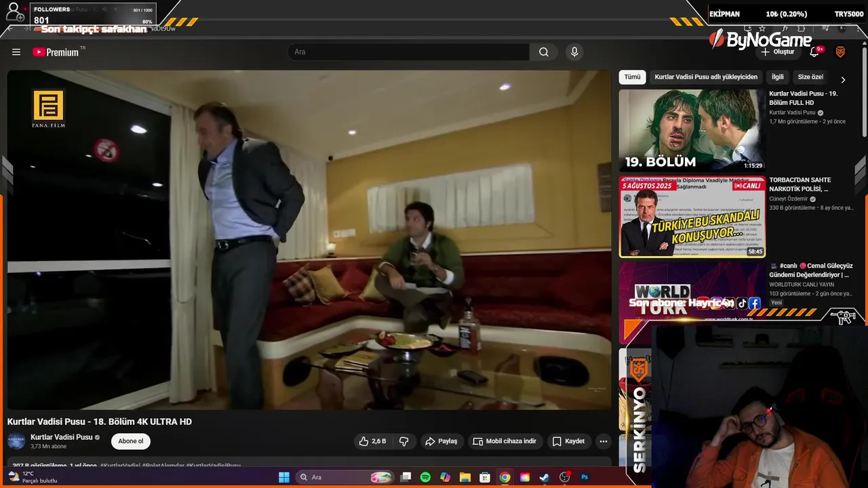868x488 pixels.
Task: Open Cüneyt Özdemir channel name
Action: click(x=788, y=199)
